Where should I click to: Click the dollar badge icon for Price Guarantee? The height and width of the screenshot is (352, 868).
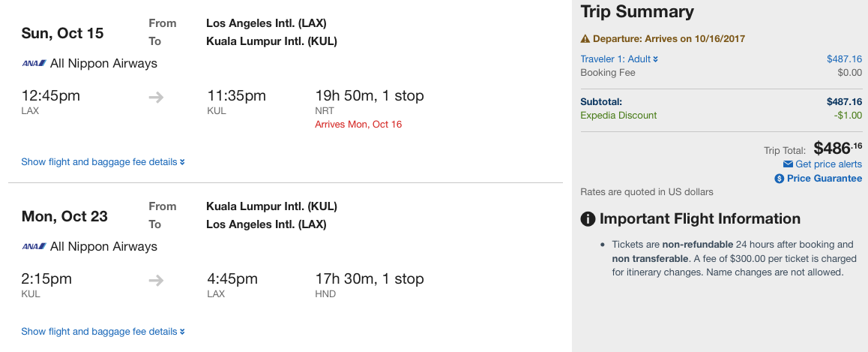(x=780, y=179)
